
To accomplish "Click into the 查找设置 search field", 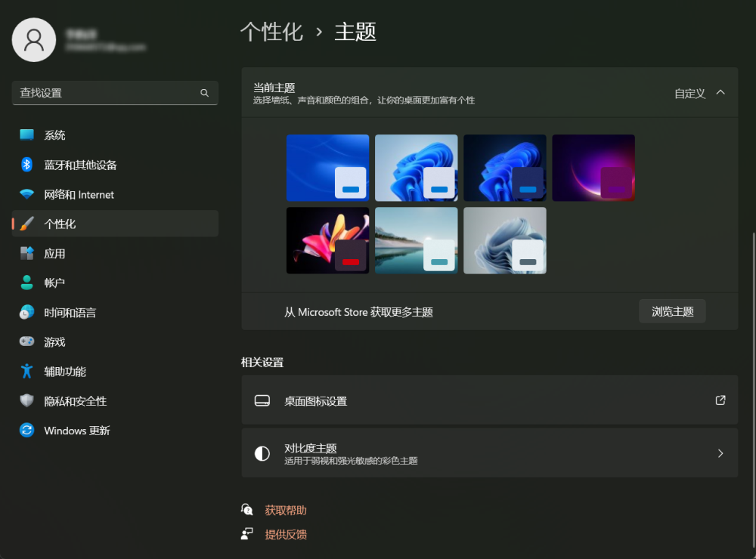I will [115, 93].
